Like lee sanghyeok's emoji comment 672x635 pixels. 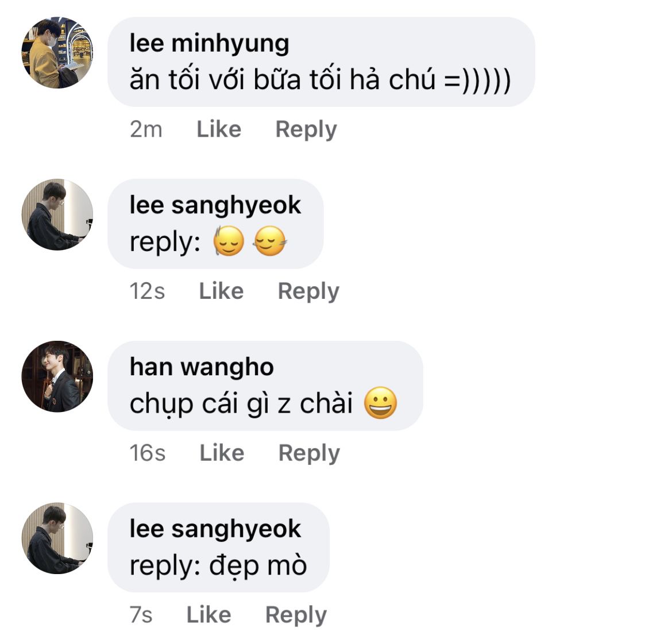[x=221, y=291]
